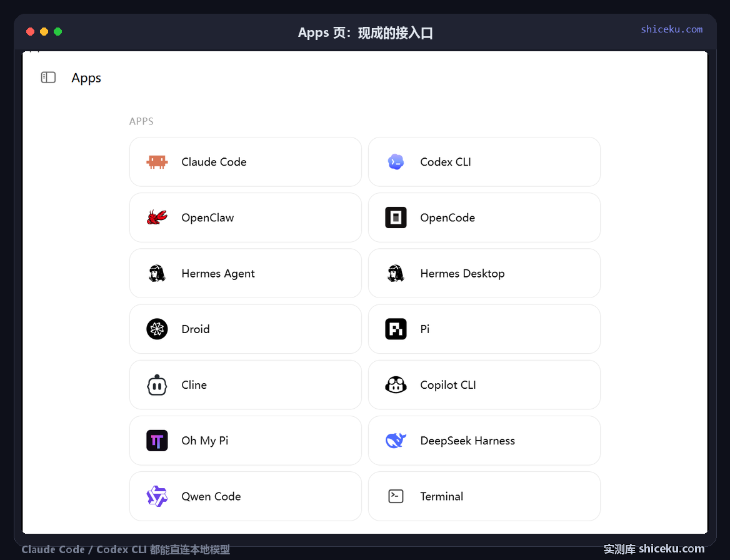
Task: Open the Oh My Pi card
Action: [246, 441]
